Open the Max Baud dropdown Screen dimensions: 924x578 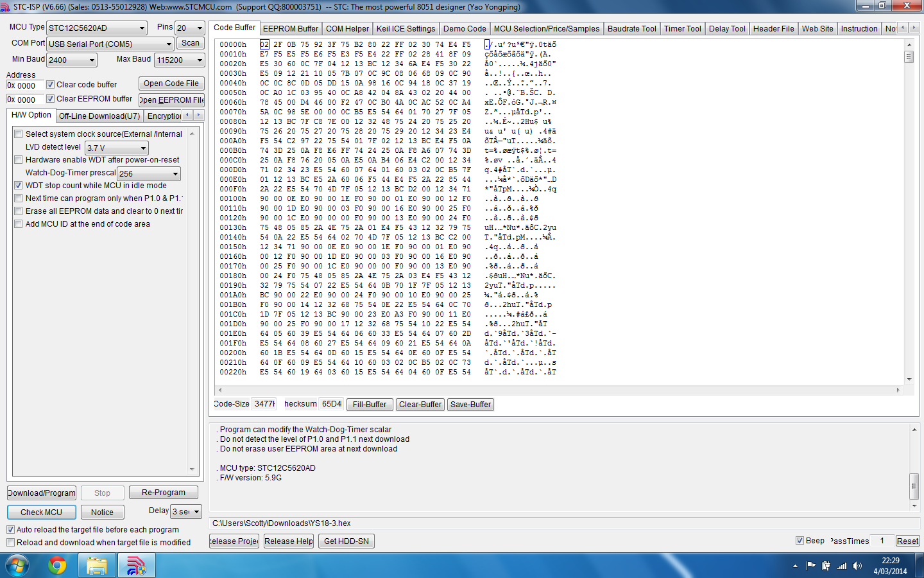pos(200,60)
